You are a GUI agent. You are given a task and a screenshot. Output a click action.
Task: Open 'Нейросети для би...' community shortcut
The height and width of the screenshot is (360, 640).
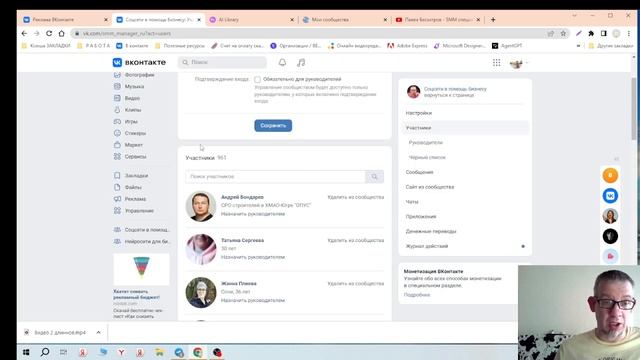point(142,242)
